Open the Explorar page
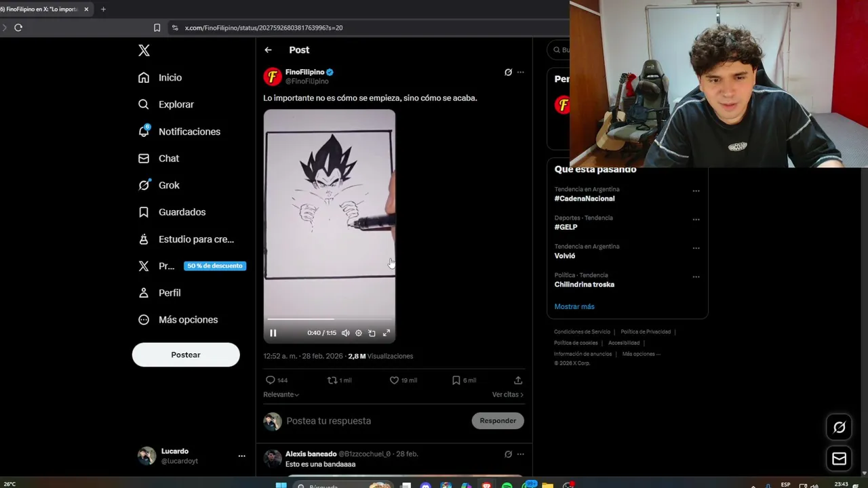 coord(166,104)
